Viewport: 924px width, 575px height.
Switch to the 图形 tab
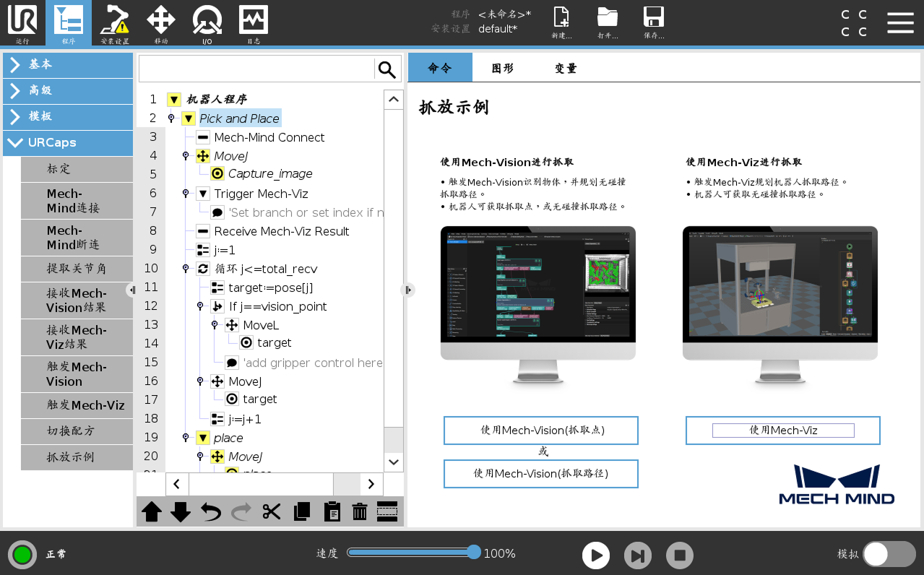point(501,68)
